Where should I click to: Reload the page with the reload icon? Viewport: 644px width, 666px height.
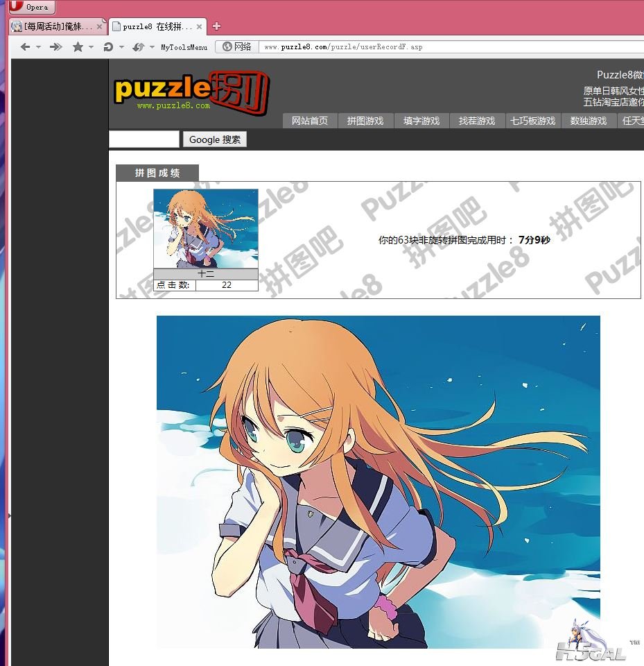(x=108, y=46)
